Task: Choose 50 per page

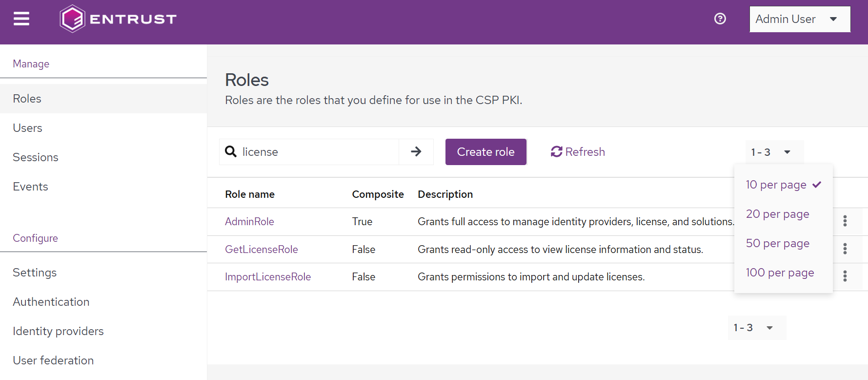Action: (777, 244)
